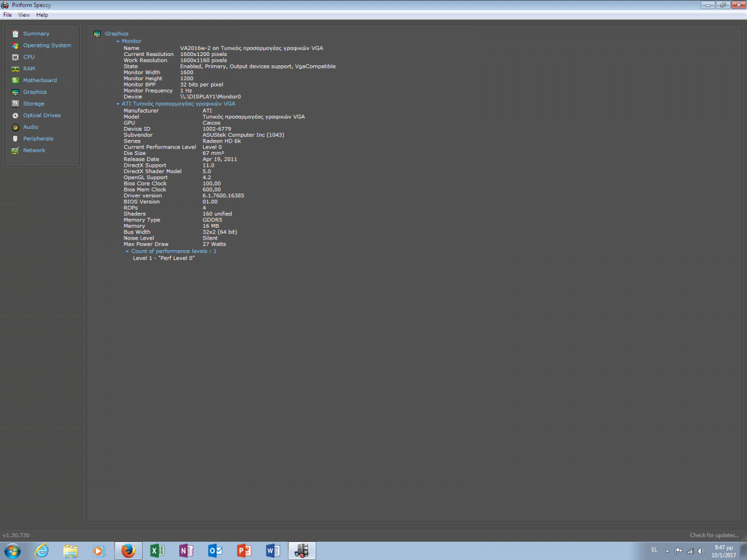Show hidden tray icons arrow
This screenshot has height=560, width=747.
667,551
